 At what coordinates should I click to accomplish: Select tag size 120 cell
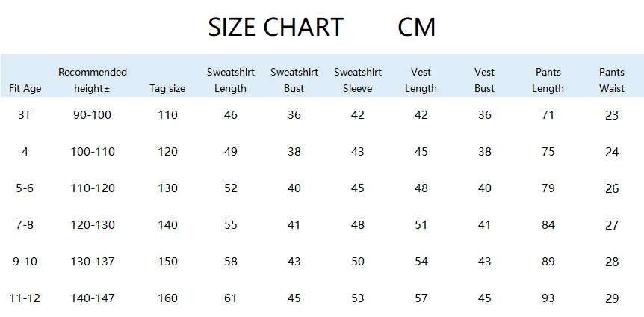(x=167, y=151)
